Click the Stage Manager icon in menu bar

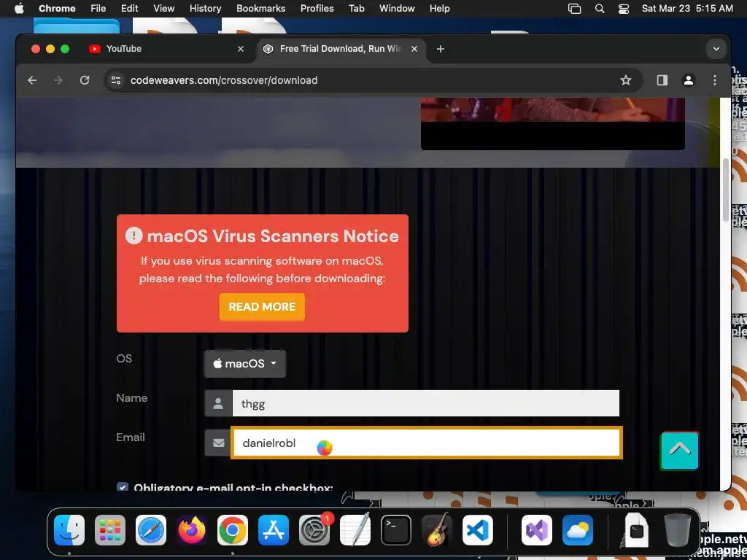[x=575, y=9]
